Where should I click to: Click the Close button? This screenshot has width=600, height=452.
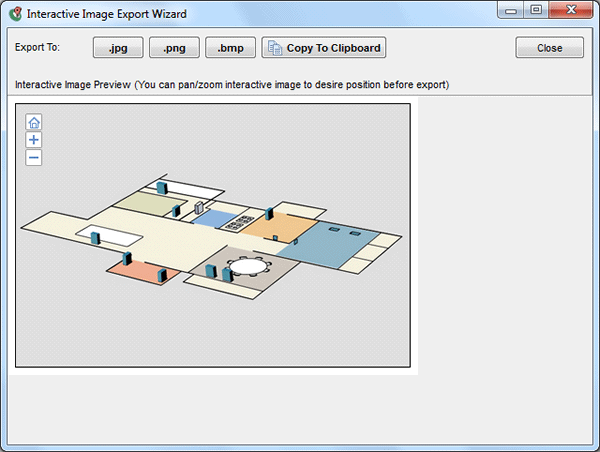click(549, 48)
